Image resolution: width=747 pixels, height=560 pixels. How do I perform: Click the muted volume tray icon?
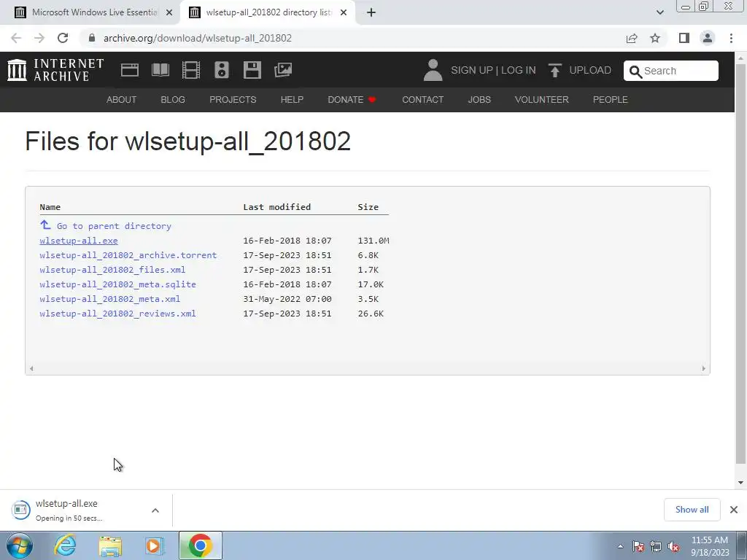click(673, 547)
